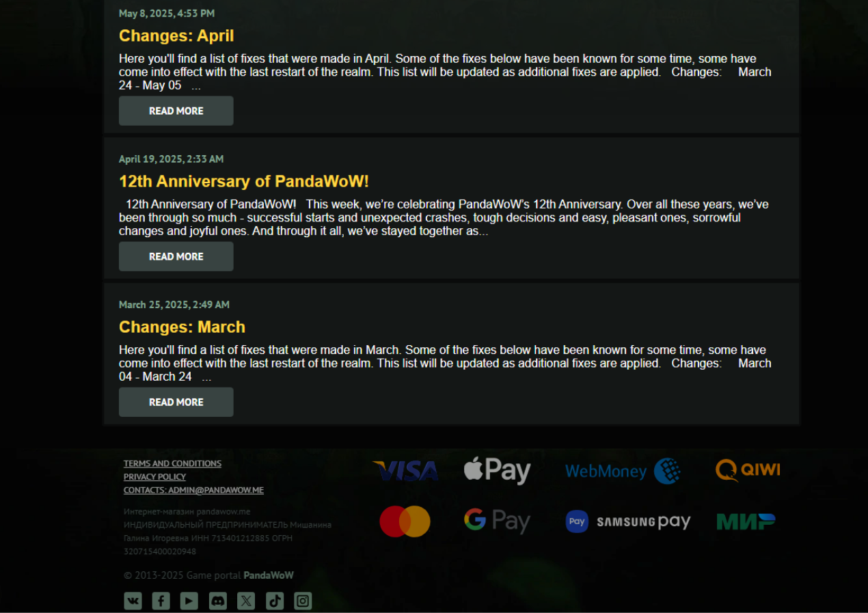Click the MIR payment logo
Screen dimensions: 868x613
[746, 521]
